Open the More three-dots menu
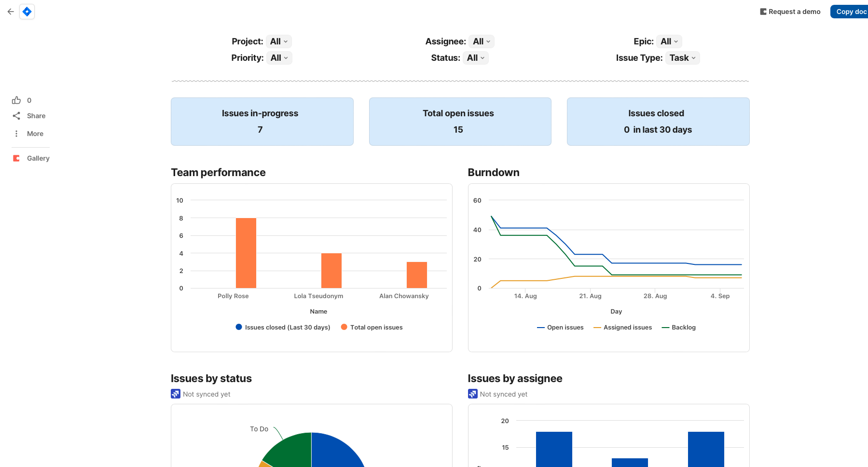This screenshot has width=868, height=467. tap(16, 134)
